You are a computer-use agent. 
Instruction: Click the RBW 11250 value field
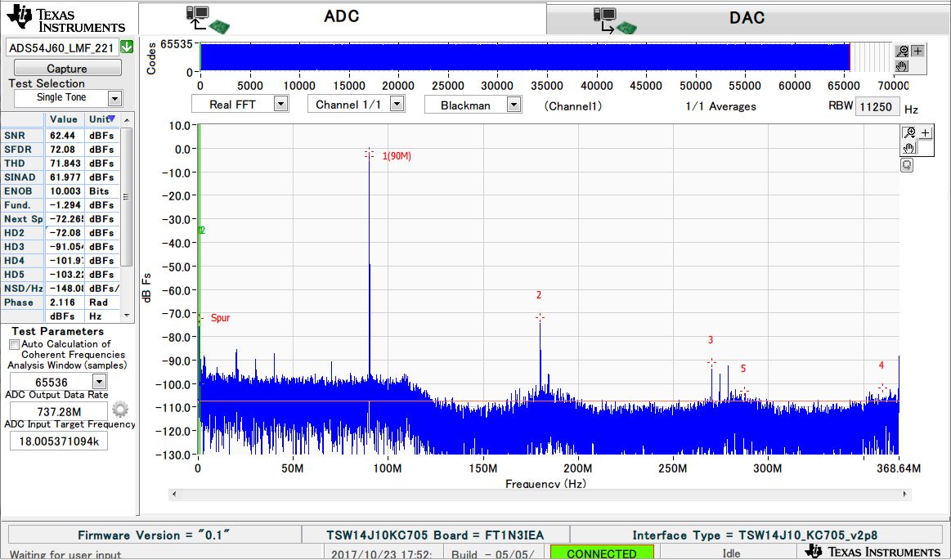877,106
